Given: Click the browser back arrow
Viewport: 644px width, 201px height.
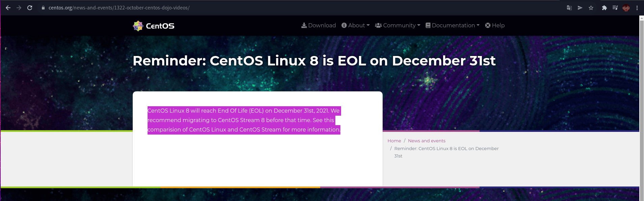Looking at the screenshot, I should click(8, 8).
